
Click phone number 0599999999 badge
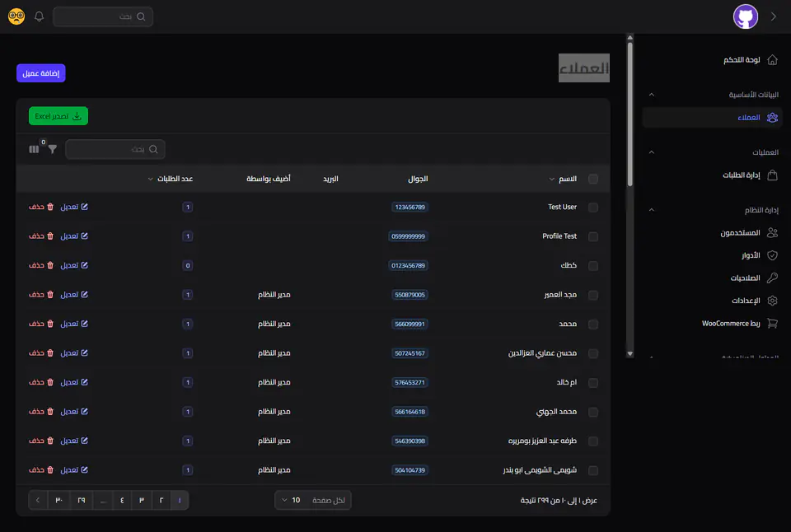[x=408, y=236]
